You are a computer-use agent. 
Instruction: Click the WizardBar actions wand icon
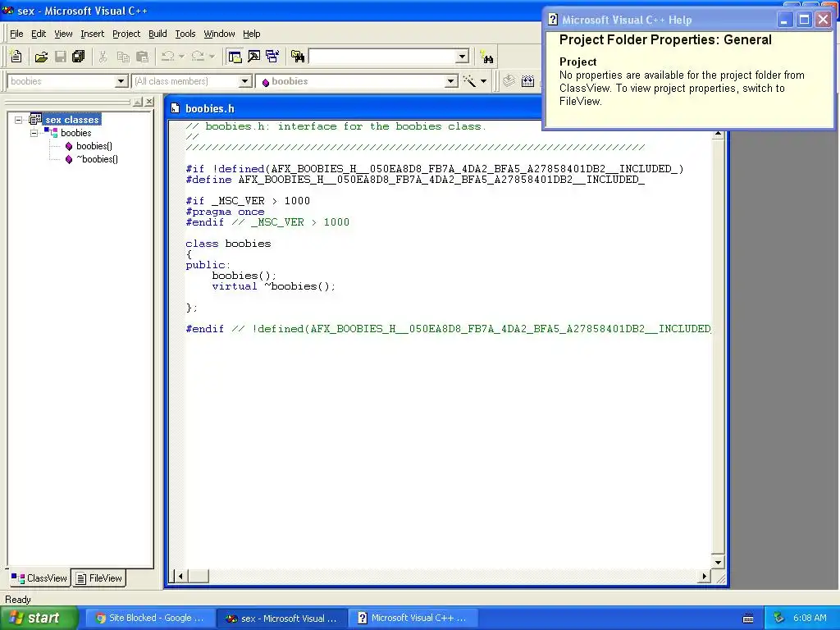point(469,81)
